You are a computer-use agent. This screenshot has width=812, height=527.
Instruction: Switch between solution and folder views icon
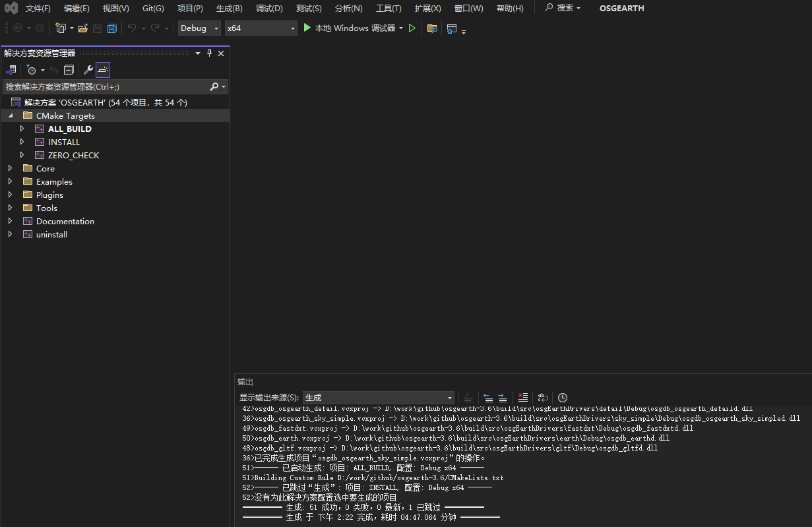pos(11,70)
